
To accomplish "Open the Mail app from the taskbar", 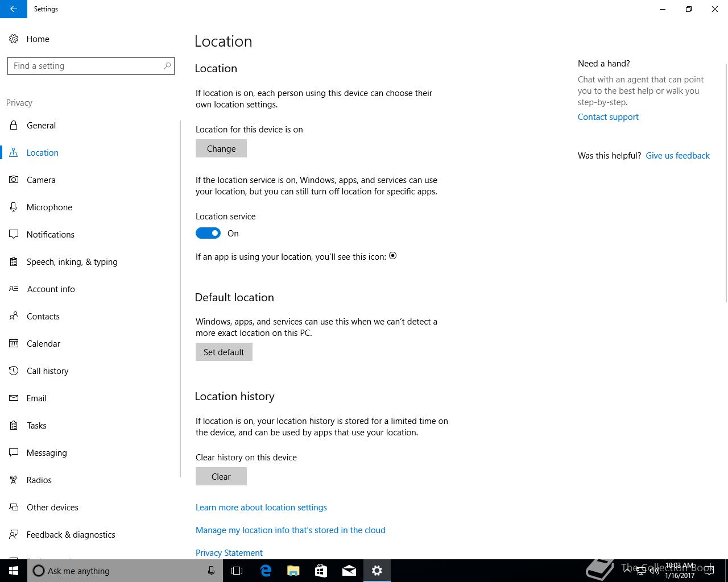I will tap(349, 571).
